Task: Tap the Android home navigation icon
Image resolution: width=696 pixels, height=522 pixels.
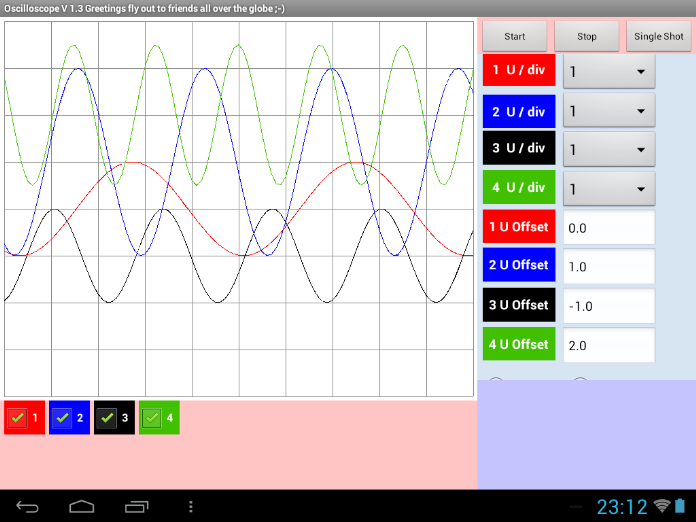Action: [x=82, y=506]
